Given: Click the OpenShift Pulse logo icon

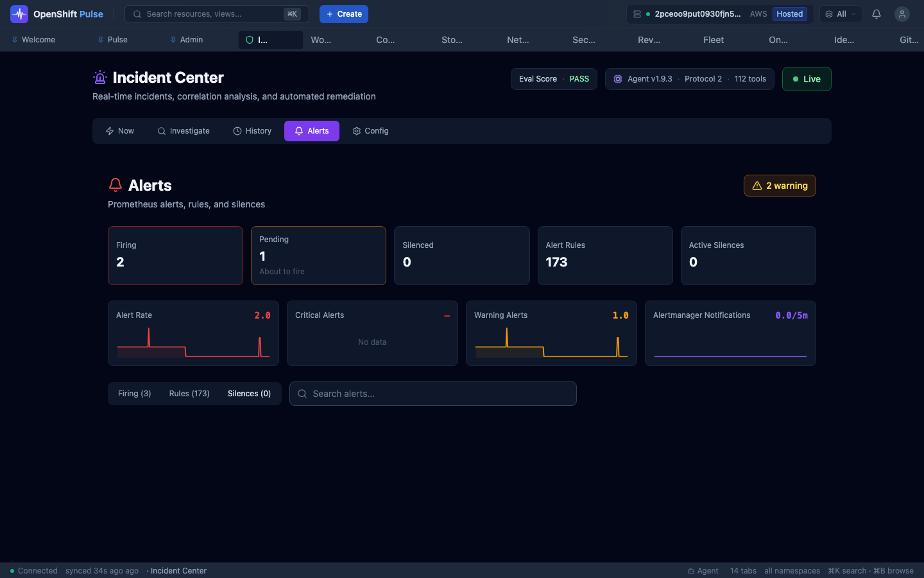Looking at the screenshot, I should pos(19,14).
